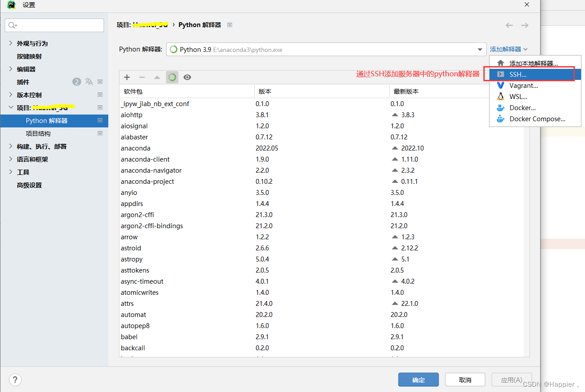Click upgrade arrow for anaconda 2022.10

point(395,148)
